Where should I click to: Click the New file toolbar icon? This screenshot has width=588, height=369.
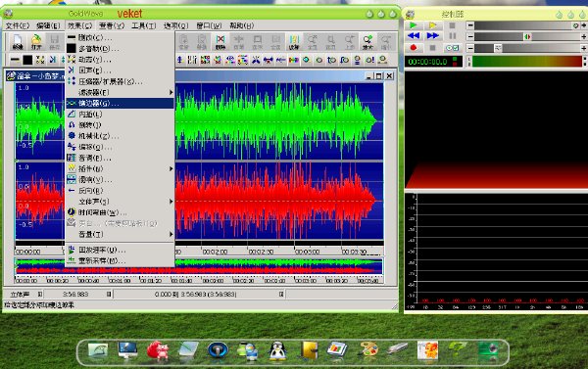(x=18, y=41)
